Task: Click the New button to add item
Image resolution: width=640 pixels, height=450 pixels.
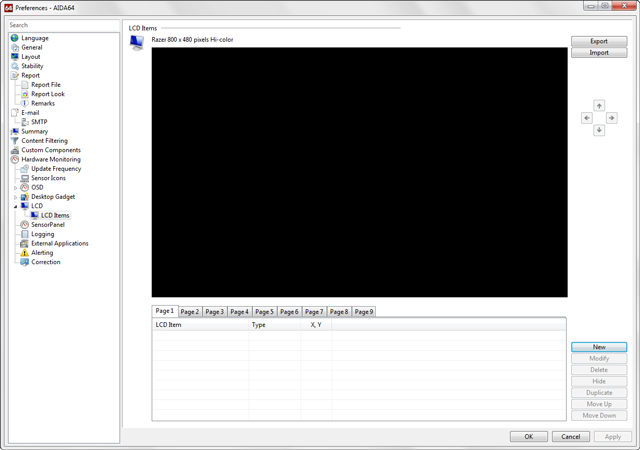Action: click(x=599, y=347)
